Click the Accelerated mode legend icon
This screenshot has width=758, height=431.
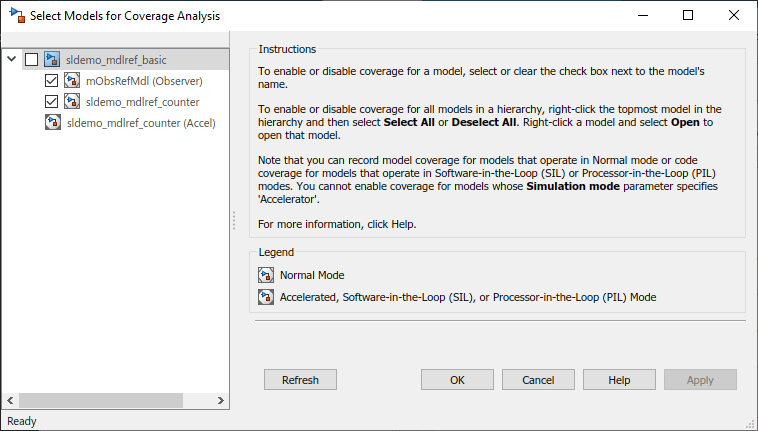(x=266, y=297)
